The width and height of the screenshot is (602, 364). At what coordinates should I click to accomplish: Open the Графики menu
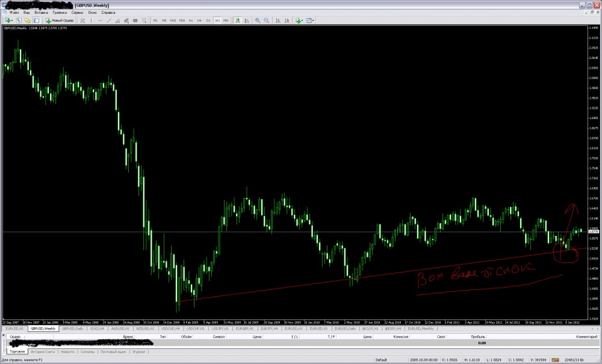point(60,12)
